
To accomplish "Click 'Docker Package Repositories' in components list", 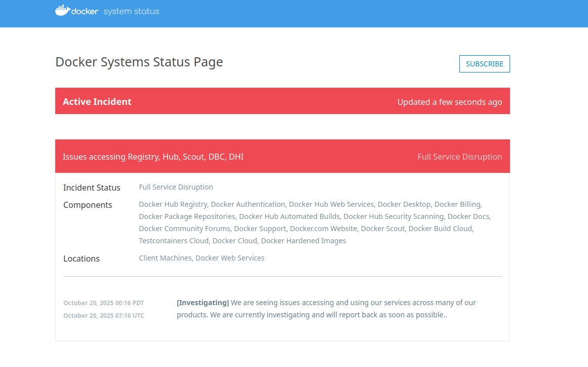I will click(187, 216).
